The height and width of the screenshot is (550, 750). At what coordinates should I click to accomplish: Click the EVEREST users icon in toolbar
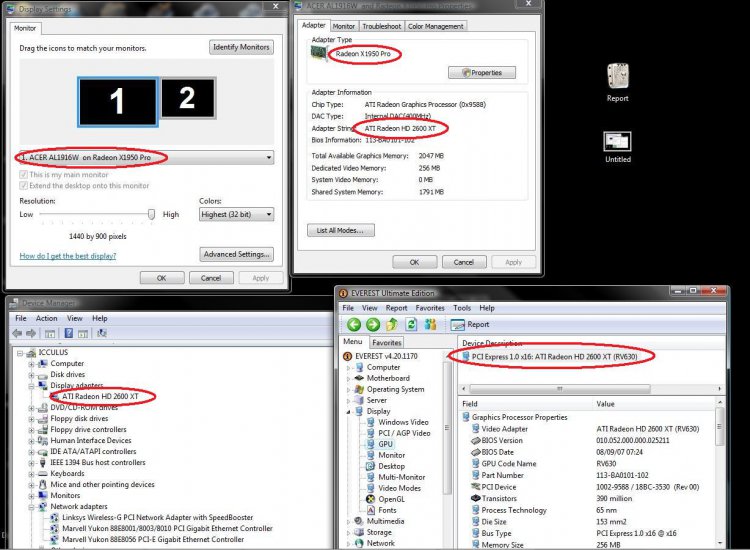pos(430,325)
